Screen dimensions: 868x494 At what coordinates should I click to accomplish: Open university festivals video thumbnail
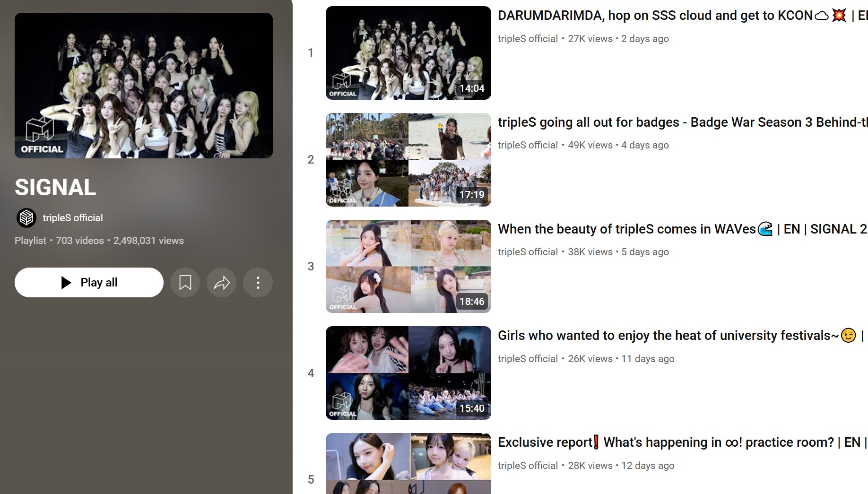pyautogui.click(x=408, y=373)
